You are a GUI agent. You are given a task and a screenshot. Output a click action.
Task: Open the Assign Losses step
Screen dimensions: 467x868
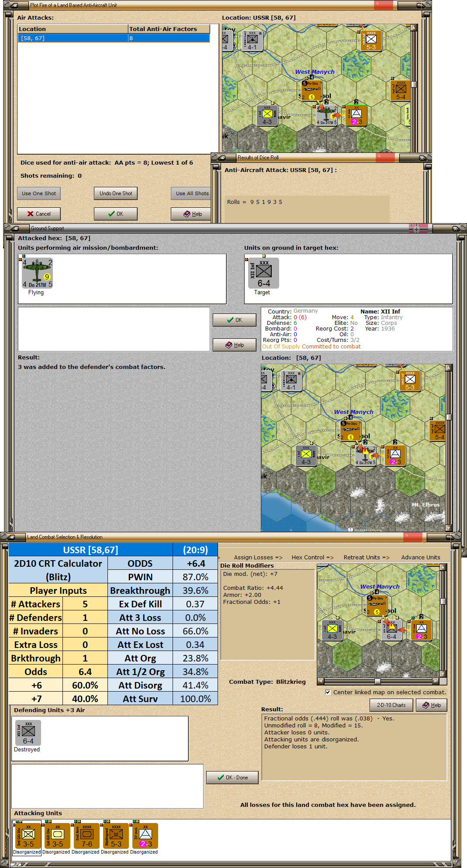(258, 558)
